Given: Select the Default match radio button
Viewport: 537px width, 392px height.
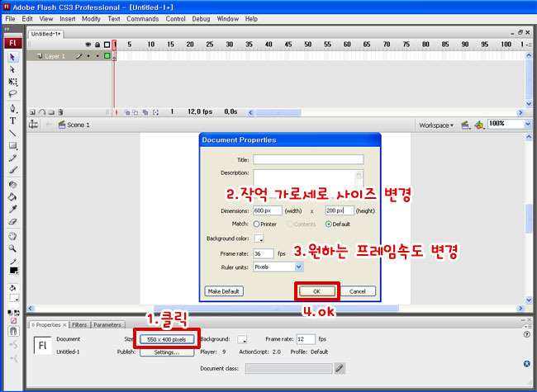Looking at the screenshot, I should click(329, 224).
